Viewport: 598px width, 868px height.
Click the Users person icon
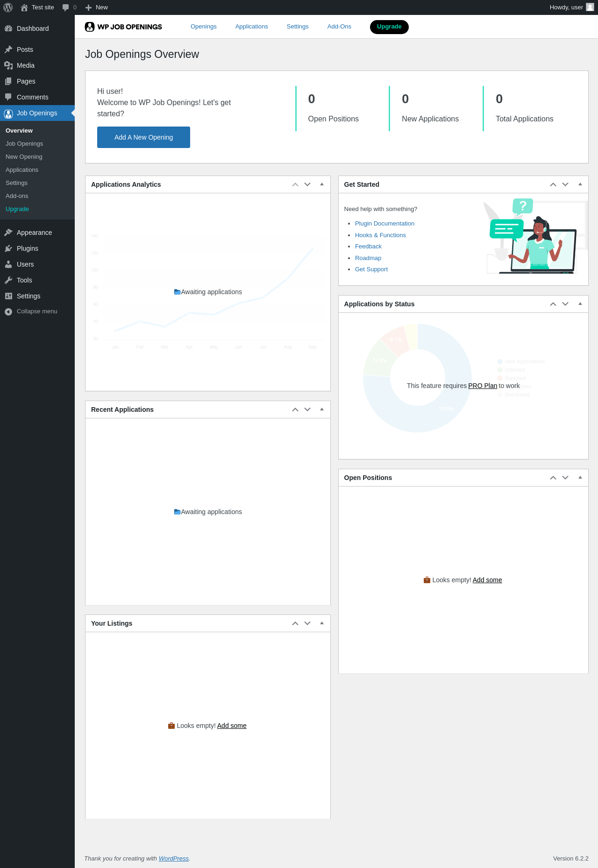[8, 264]
